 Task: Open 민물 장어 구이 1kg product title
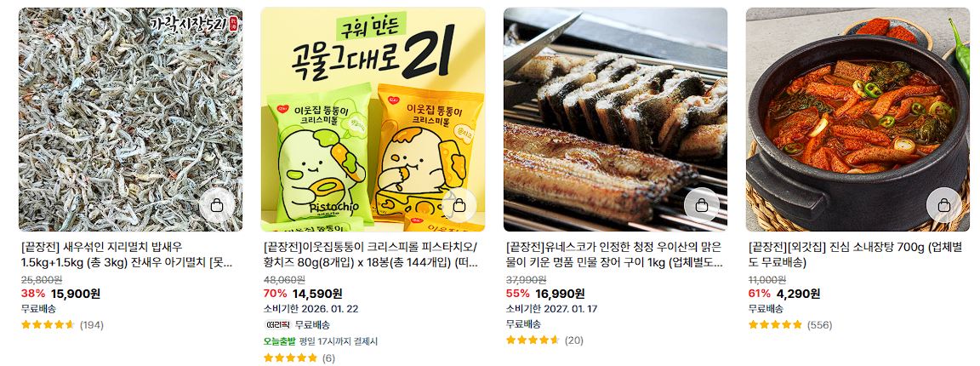(613, 254)
